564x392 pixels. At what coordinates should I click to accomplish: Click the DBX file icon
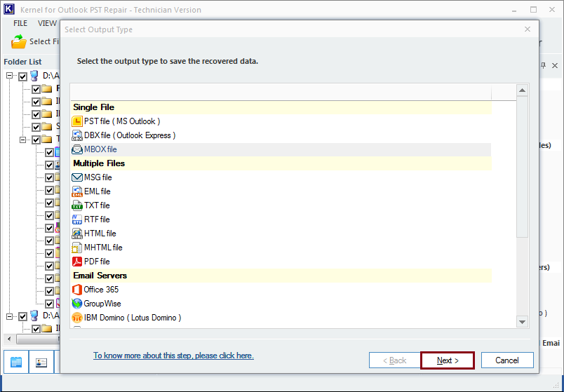[77, 135]
